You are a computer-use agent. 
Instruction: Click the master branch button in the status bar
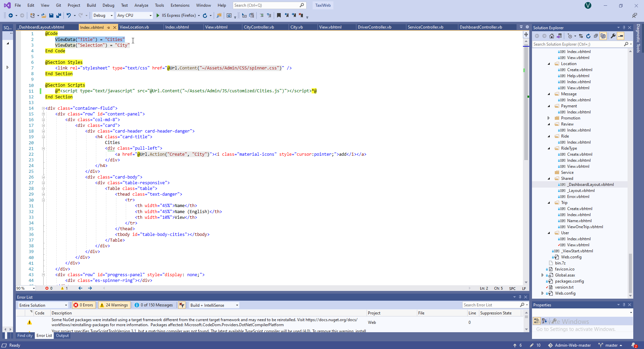point(611,345)
